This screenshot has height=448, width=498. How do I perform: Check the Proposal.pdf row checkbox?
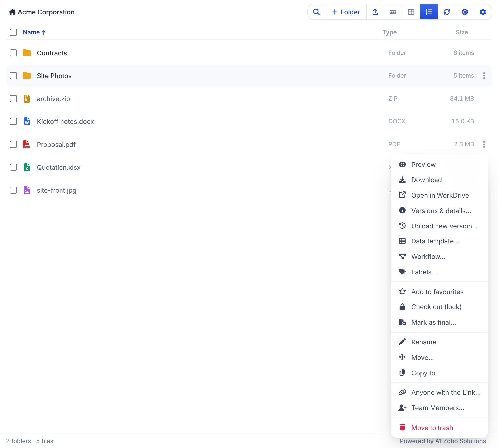point(13,144)
